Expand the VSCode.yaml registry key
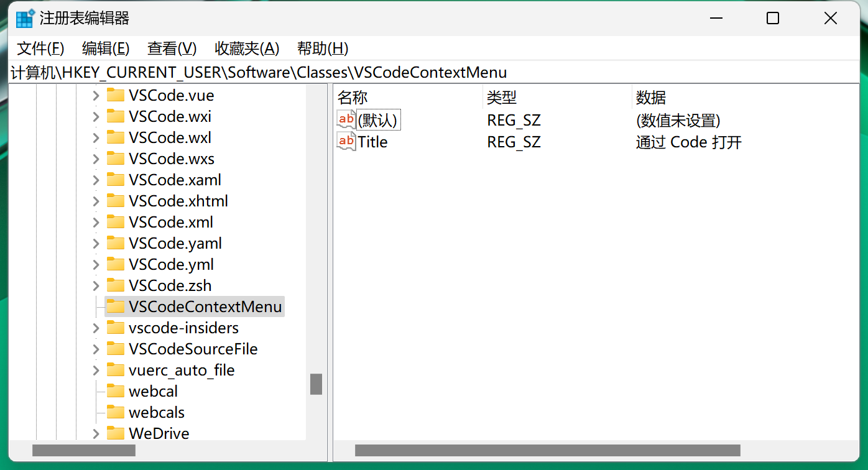Viewport: 868px width, 470px height. 96,244
